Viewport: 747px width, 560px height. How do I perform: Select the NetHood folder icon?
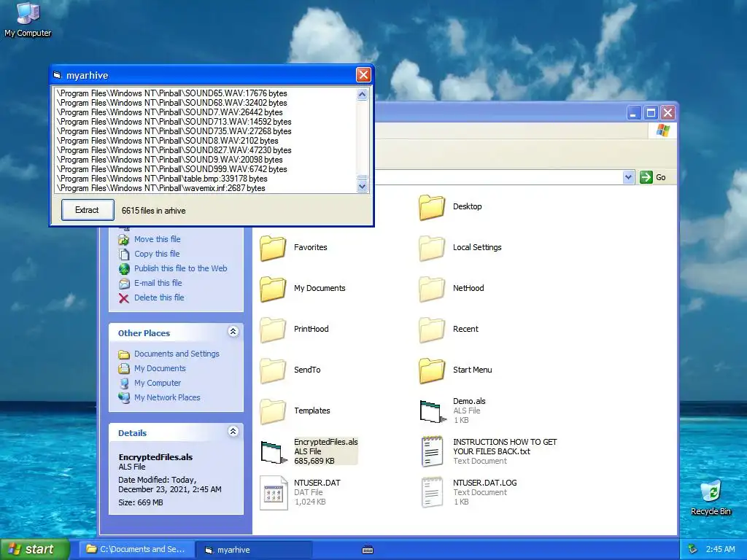432,289
